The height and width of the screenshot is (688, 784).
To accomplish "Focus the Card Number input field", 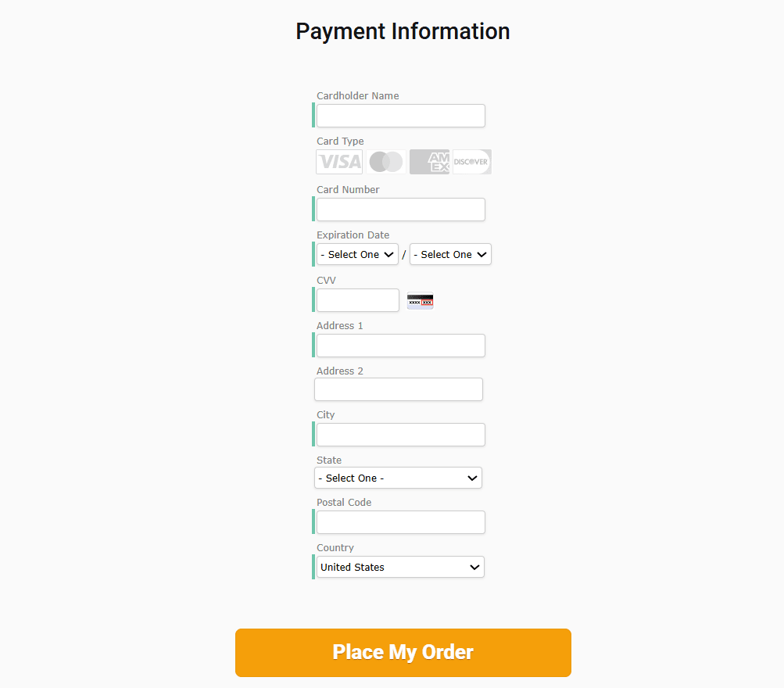I will (400, 209).
